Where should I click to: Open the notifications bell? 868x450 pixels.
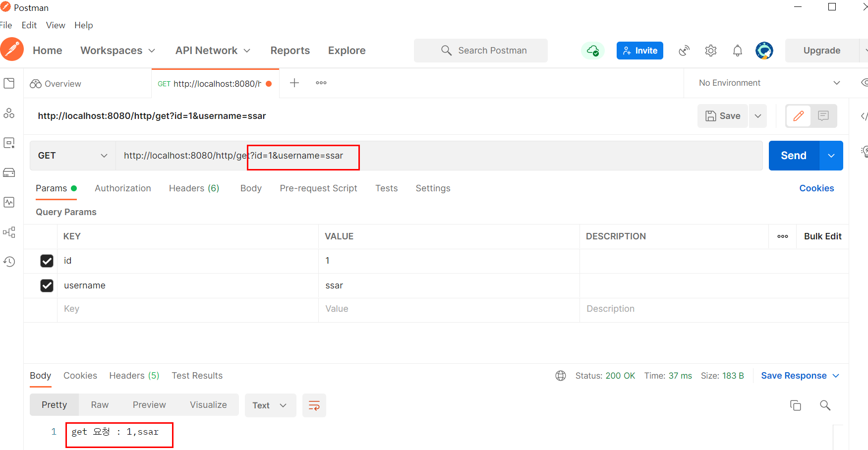738,51
